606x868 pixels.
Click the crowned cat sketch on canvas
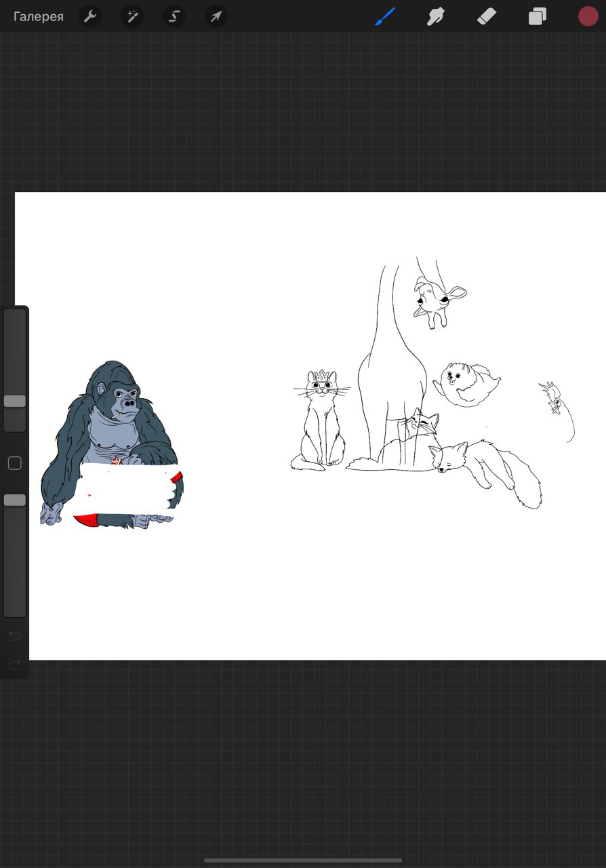321,420
